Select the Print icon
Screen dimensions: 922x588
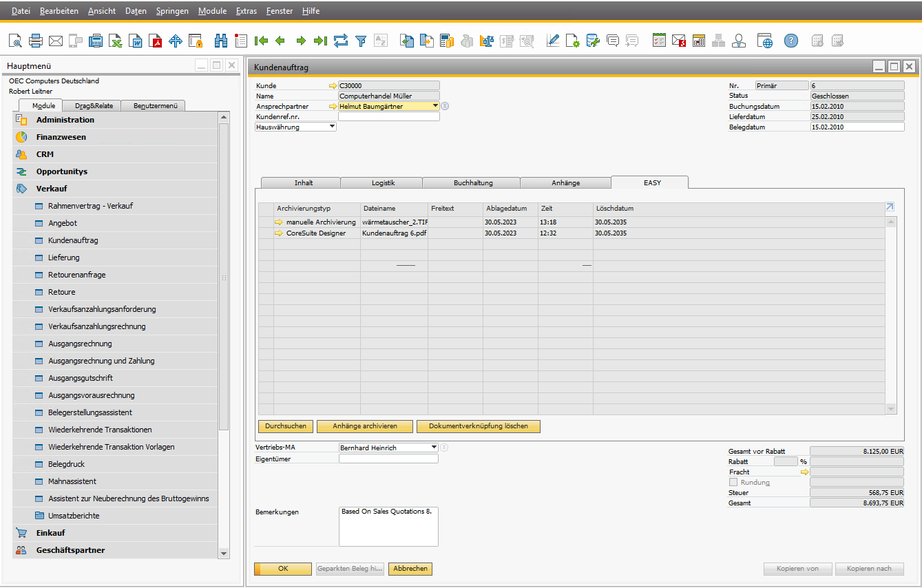pyautogui.click(x=35, y=41)
